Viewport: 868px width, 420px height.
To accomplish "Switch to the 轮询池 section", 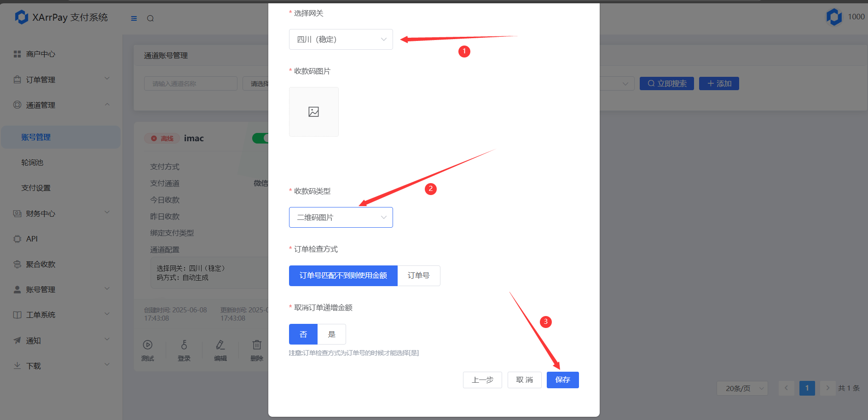I will 32,162.
